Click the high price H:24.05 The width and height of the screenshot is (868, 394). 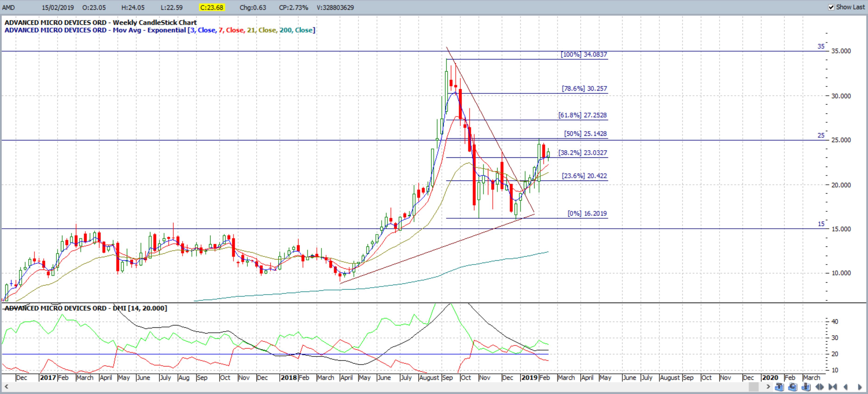click(x=133, y=7)
